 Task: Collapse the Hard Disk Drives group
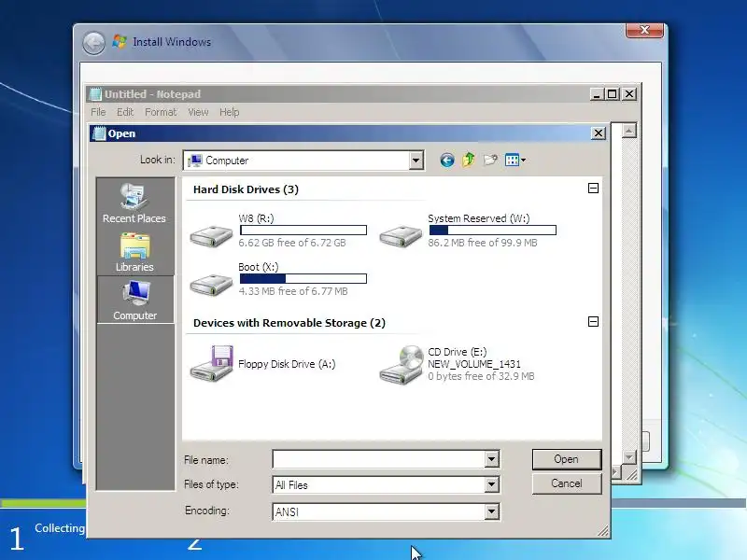pos(593,189)
